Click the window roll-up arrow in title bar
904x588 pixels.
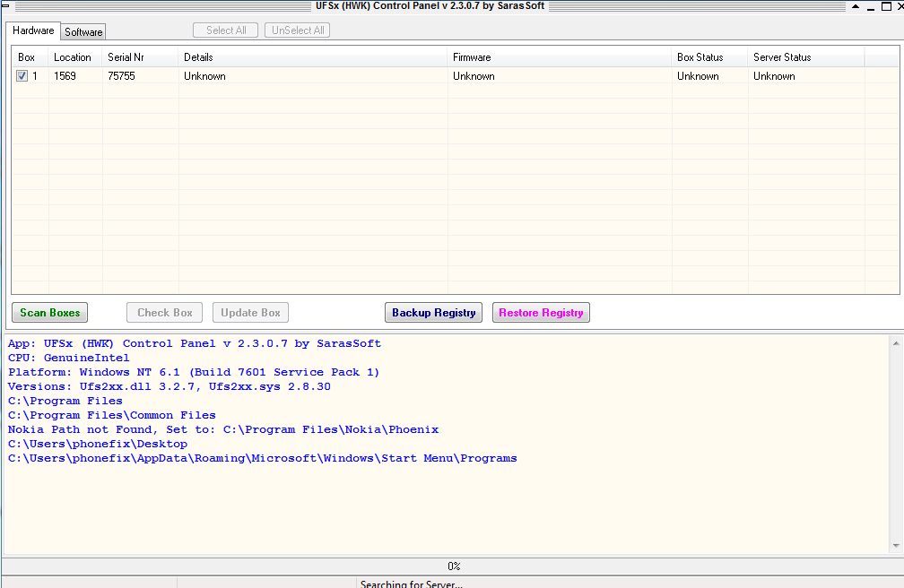pos(856,6)
